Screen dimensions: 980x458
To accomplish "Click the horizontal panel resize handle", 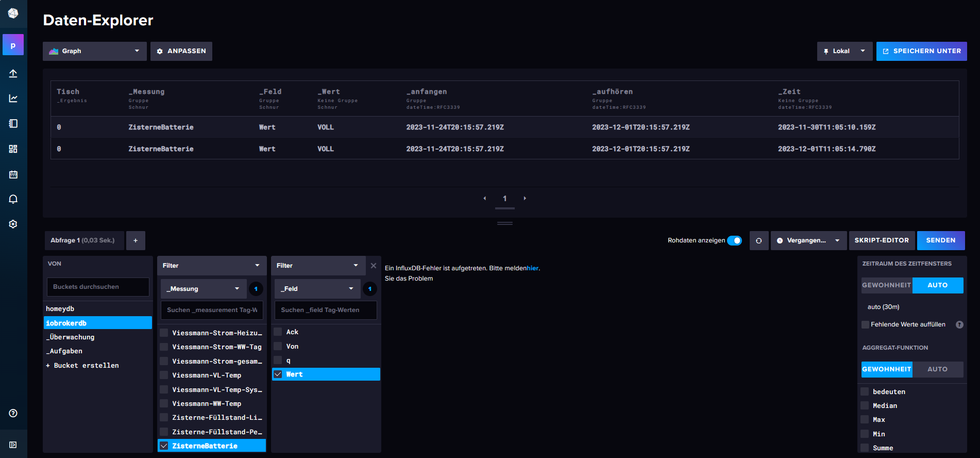I will click(x=505, y=223).
